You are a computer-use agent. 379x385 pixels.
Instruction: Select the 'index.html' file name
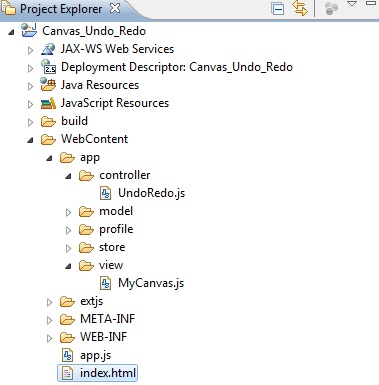[108, 373]
